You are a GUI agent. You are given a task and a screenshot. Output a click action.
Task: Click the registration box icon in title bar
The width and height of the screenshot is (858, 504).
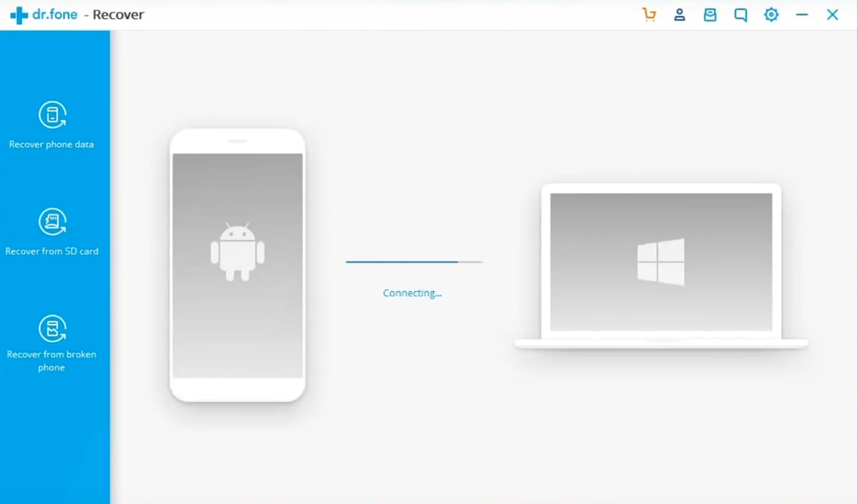pos(710,15)
